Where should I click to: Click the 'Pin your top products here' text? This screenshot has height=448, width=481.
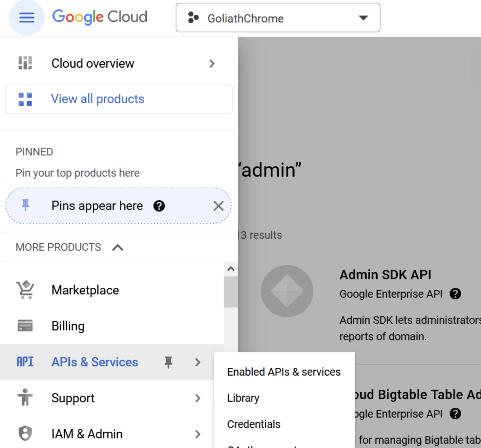78,173
